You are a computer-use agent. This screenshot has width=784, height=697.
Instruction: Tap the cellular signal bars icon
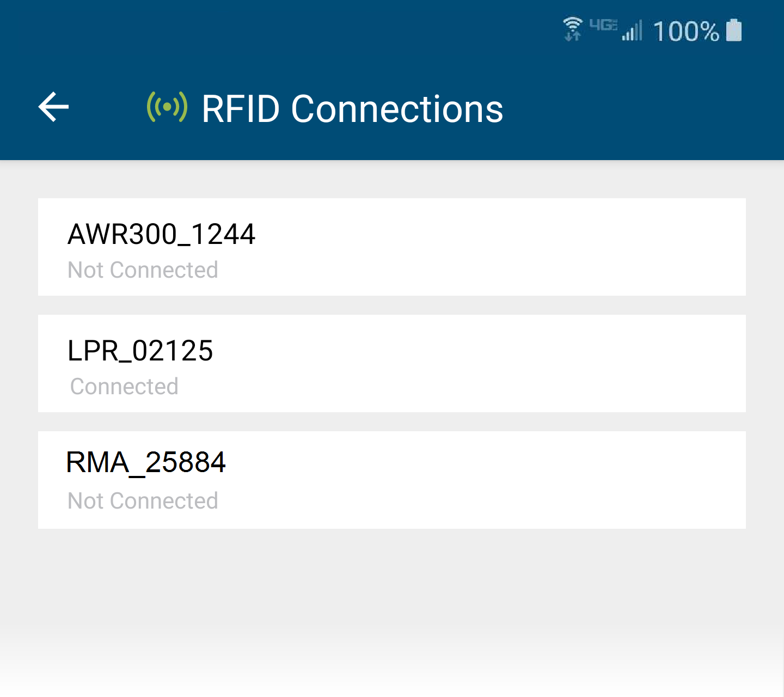632,30
